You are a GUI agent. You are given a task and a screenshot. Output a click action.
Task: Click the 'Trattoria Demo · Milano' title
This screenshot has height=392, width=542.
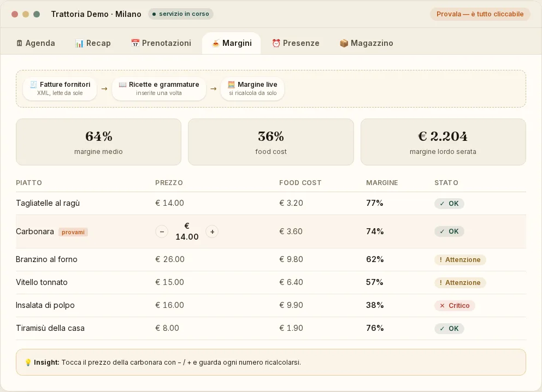click(x=96, y=14)
